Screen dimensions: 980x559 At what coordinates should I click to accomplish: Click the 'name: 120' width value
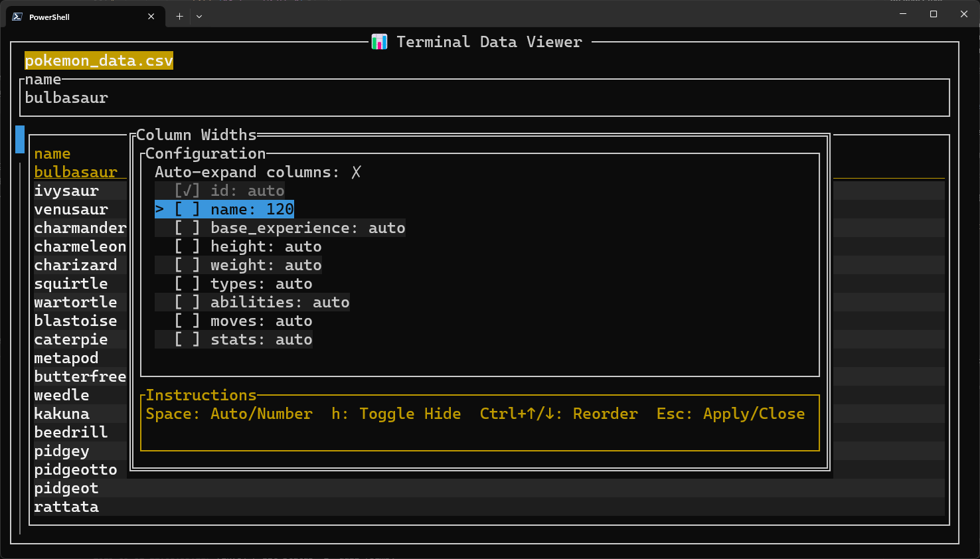pos(252,210)
